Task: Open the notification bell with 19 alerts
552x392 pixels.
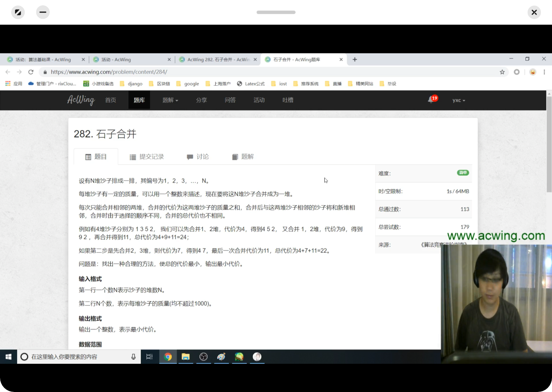Action: 431,100
